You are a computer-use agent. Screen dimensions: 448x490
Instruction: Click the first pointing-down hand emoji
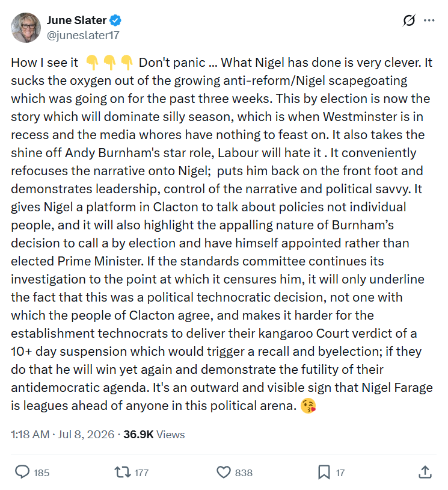93,63
